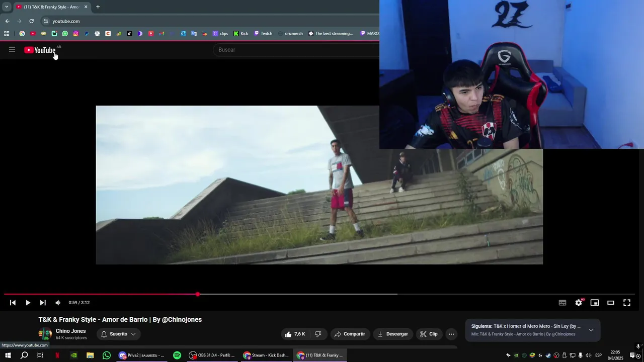
Task: Like the video with 7,6 K likes
Action: [x=295, y=334]
